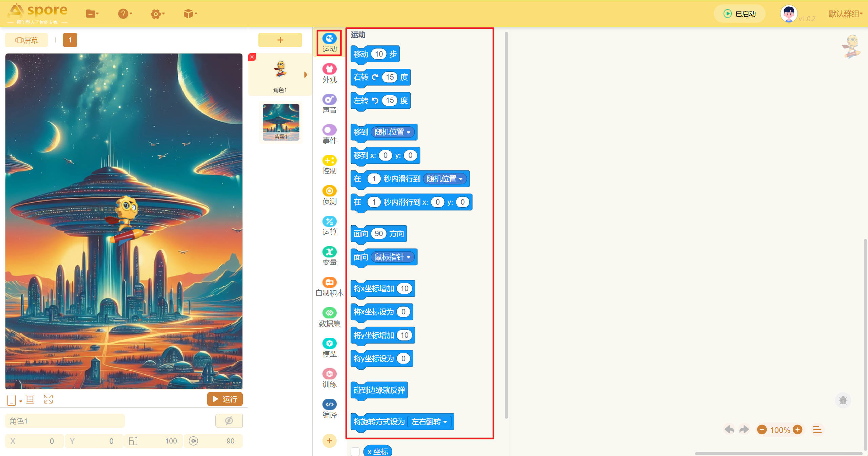Open the 侦测 (Sensing) block category
The width and height of the screenshot is (868, 456).
[329, 195]
